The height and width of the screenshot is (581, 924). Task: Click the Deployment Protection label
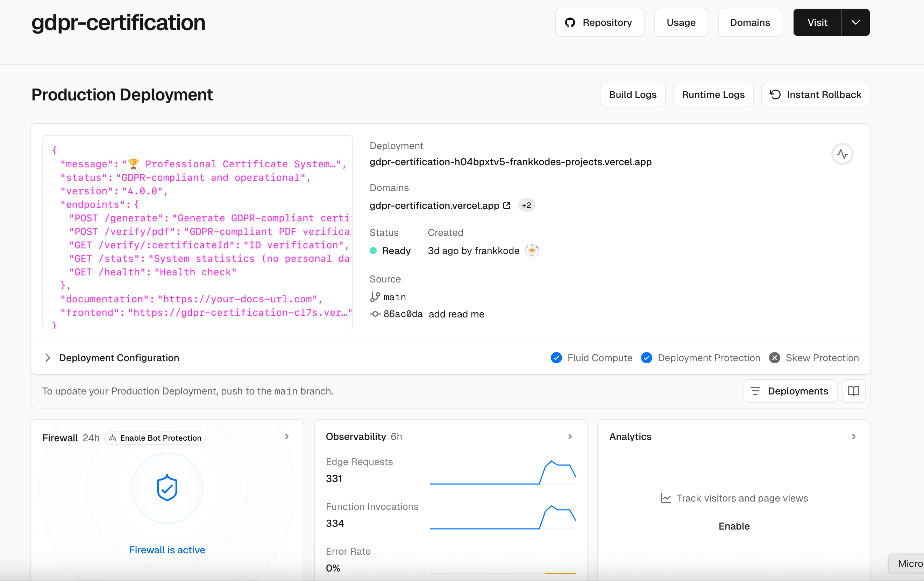pos(709,357)
